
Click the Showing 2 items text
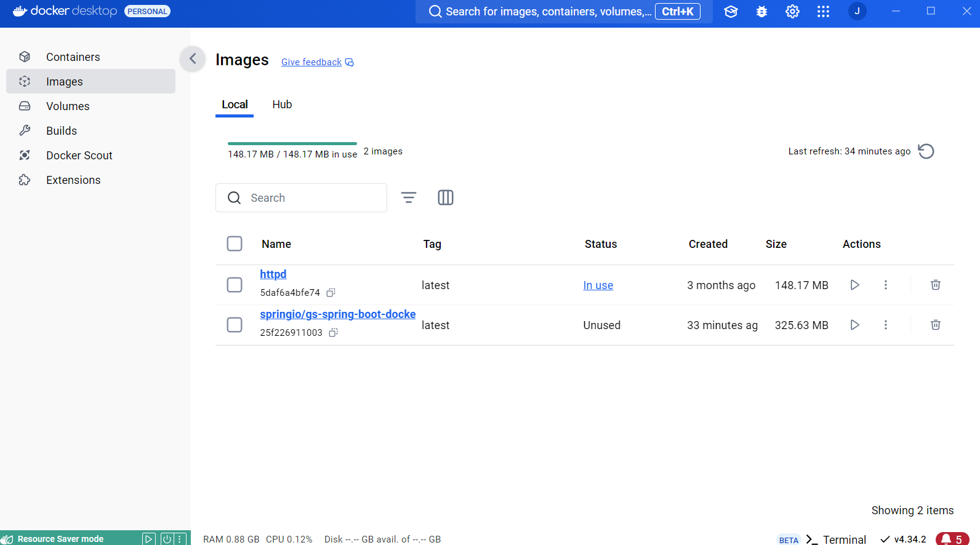coord(912,511)
